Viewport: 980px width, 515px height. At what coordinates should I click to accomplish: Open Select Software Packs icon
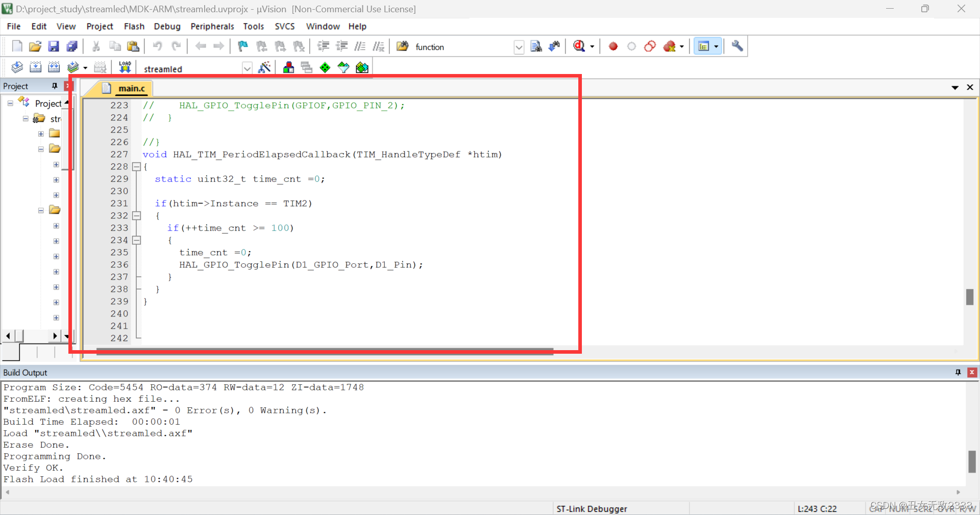pyautogui.click(x=344, y=67)
